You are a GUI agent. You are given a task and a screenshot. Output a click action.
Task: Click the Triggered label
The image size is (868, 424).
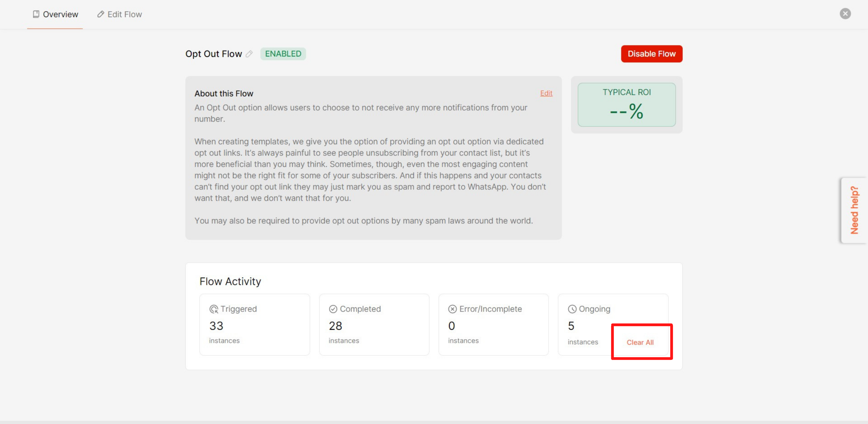(x=239, y=309)
